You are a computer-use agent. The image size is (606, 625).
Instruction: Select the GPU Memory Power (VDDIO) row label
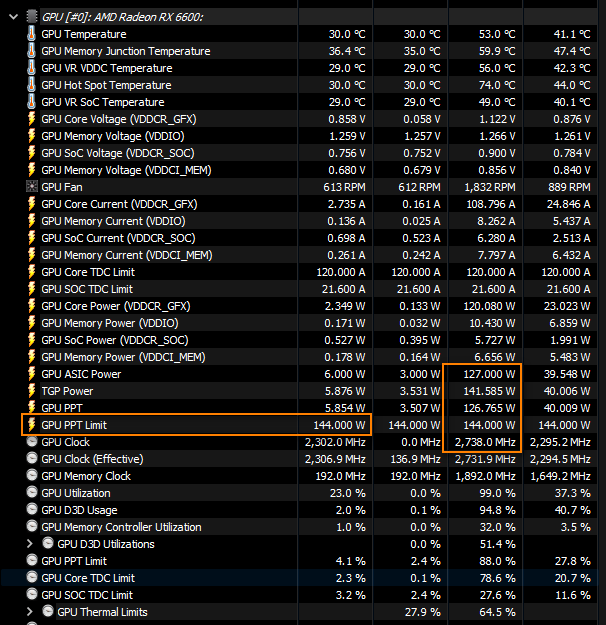coord(110,323)
